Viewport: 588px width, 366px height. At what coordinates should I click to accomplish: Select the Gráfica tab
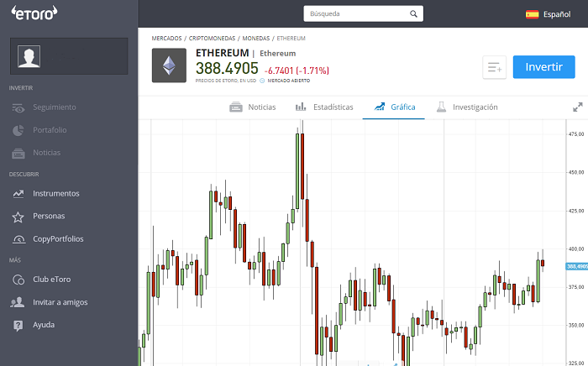point(395,107)
